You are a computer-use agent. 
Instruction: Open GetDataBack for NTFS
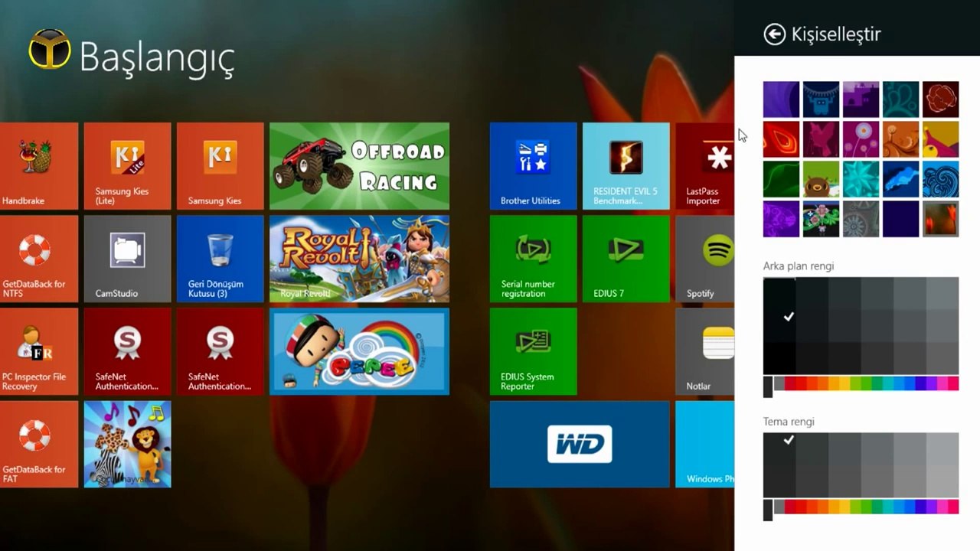(39, 259)
